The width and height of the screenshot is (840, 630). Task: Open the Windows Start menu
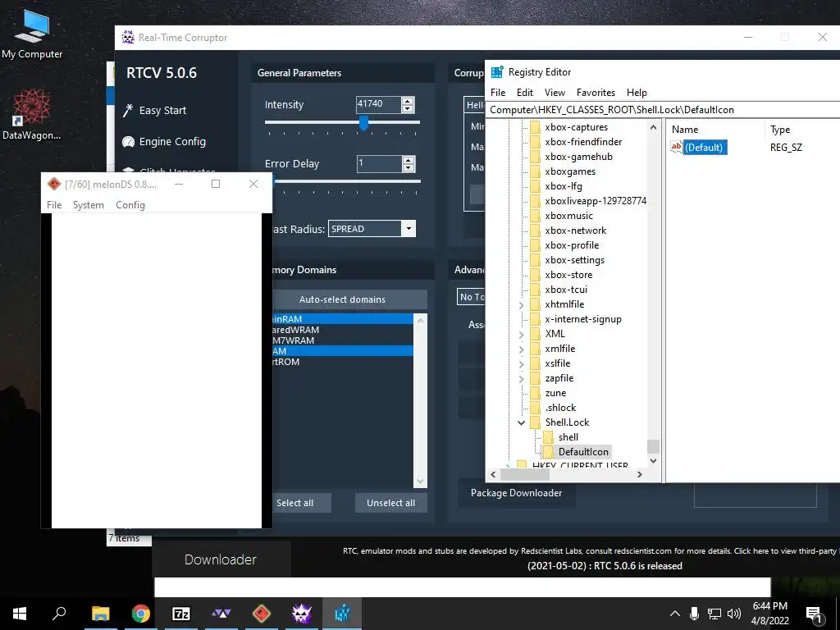pos(20,614)
